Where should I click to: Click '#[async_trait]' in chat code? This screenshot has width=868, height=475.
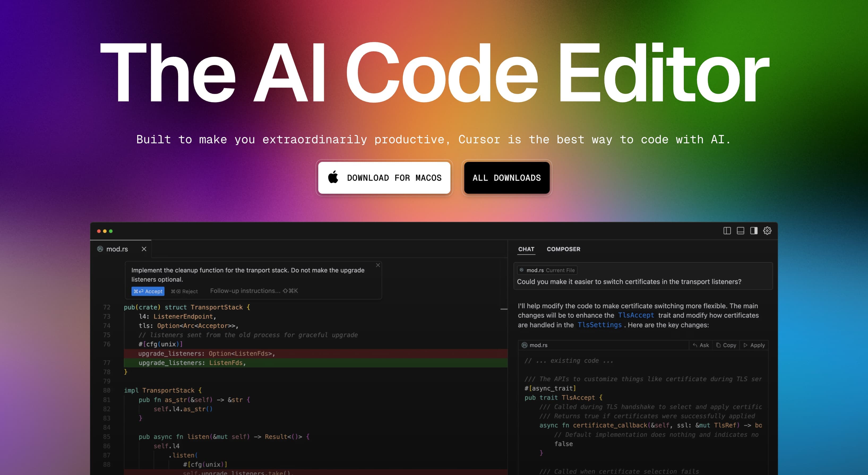click(x=550, y=388)
